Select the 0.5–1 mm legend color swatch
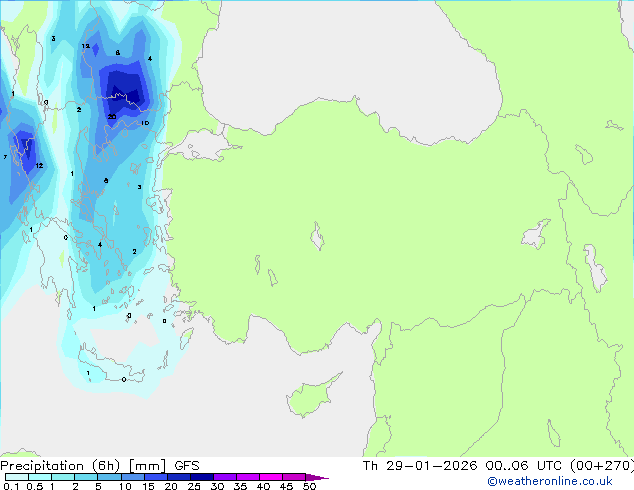 [40, 477]
